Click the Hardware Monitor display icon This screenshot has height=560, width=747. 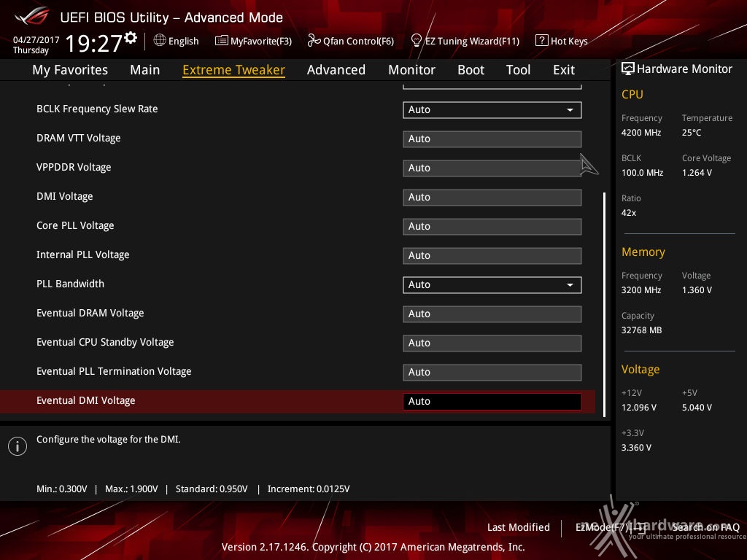tap(628, 69)
